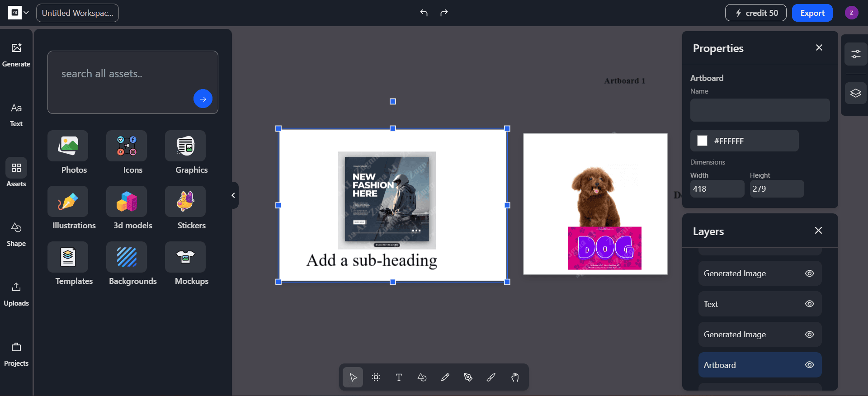The width and height of the screenshot is (868, 396).
Task: Select the brush tool
Action: [x=491, y=377]
